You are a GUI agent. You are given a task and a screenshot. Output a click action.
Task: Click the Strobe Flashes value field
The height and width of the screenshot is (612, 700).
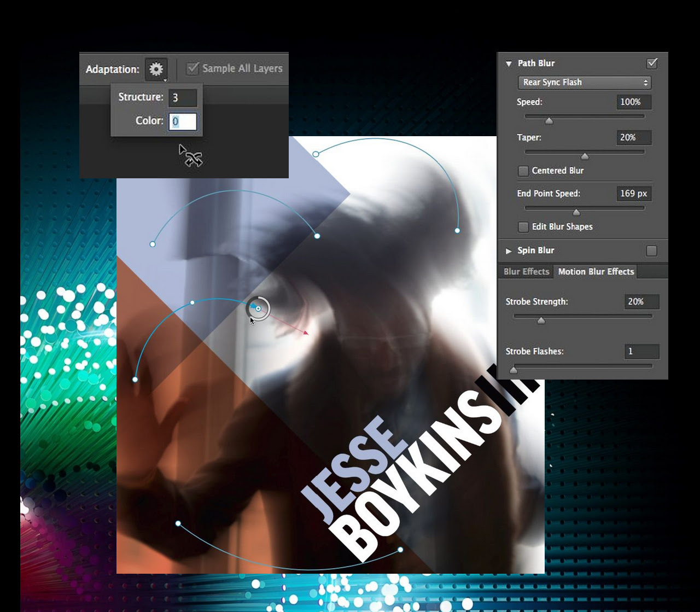[x=641, y=352]
